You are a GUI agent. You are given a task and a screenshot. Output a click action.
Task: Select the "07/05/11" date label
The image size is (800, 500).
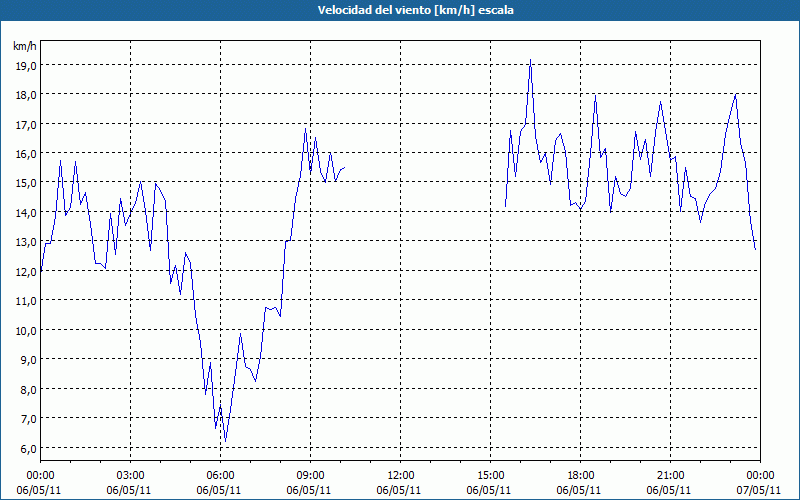[759, 490]
